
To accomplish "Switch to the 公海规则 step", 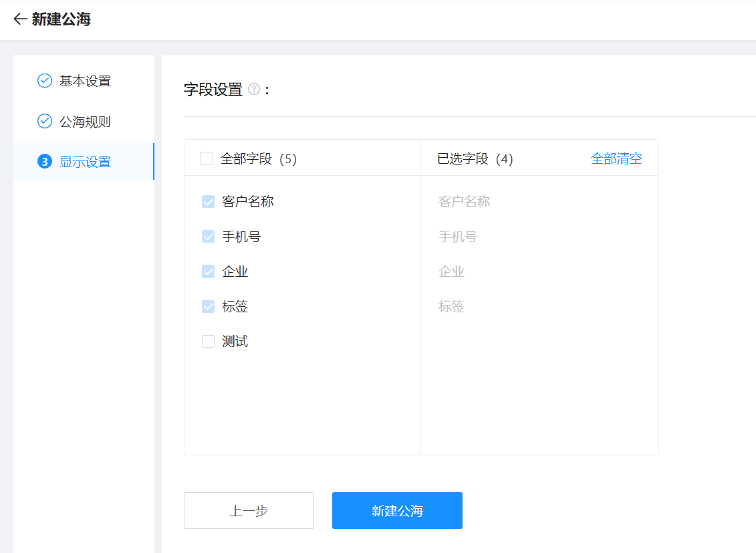I will pyautogui.click(x=85, y=122).
